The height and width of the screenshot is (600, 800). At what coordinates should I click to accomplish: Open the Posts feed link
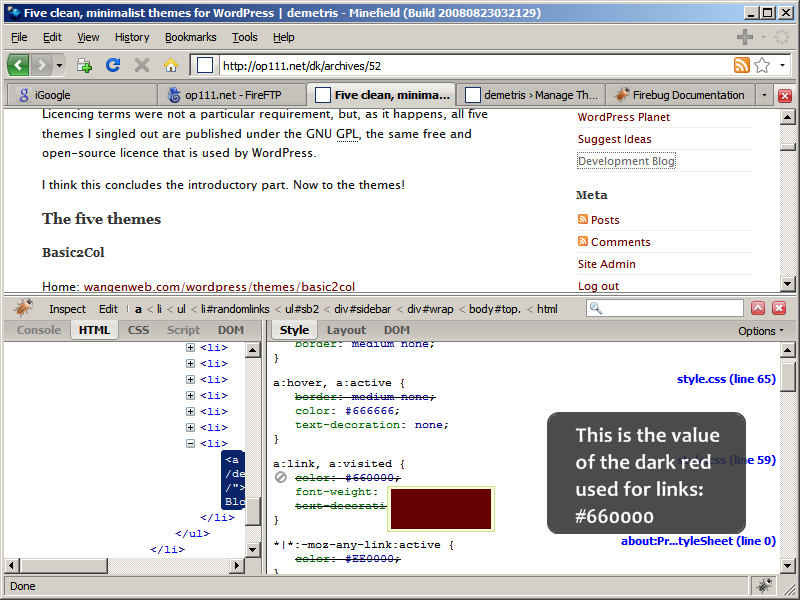(x=605, y=220)
